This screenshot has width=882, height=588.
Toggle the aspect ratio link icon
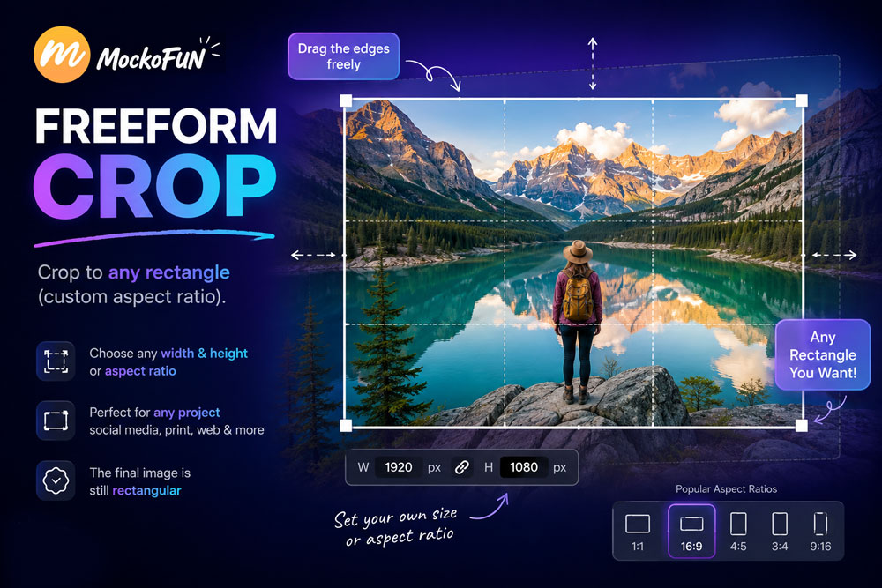coord(462,467)
